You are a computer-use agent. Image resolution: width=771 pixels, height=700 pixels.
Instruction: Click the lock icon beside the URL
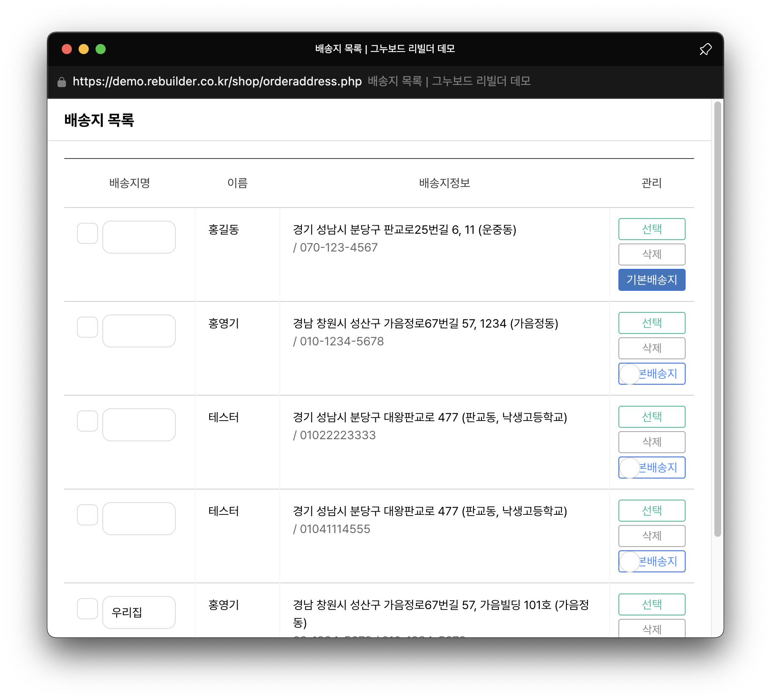pyautogui.click(x=62, y=82)
